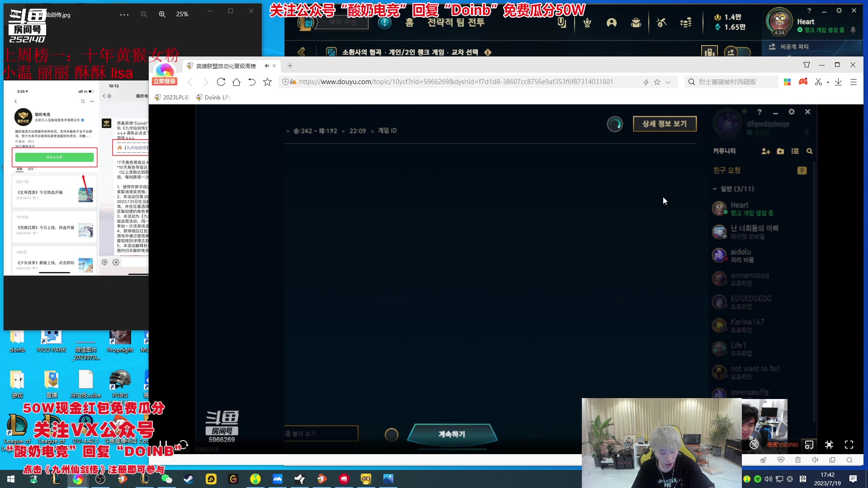Mute the tab audio speaker icon
The width and height of the screenshot is (868, 488).
[x=267, y=66]
